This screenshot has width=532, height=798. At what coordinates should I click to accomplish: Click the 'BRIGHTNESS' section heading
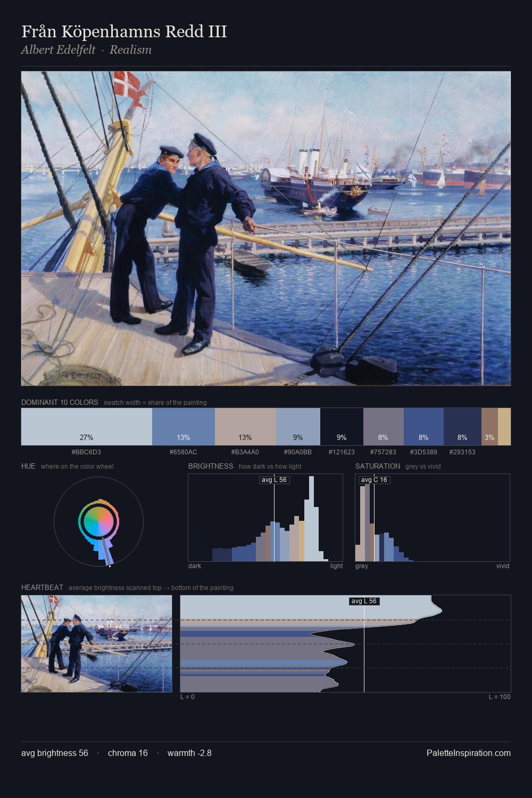point(211,467)
